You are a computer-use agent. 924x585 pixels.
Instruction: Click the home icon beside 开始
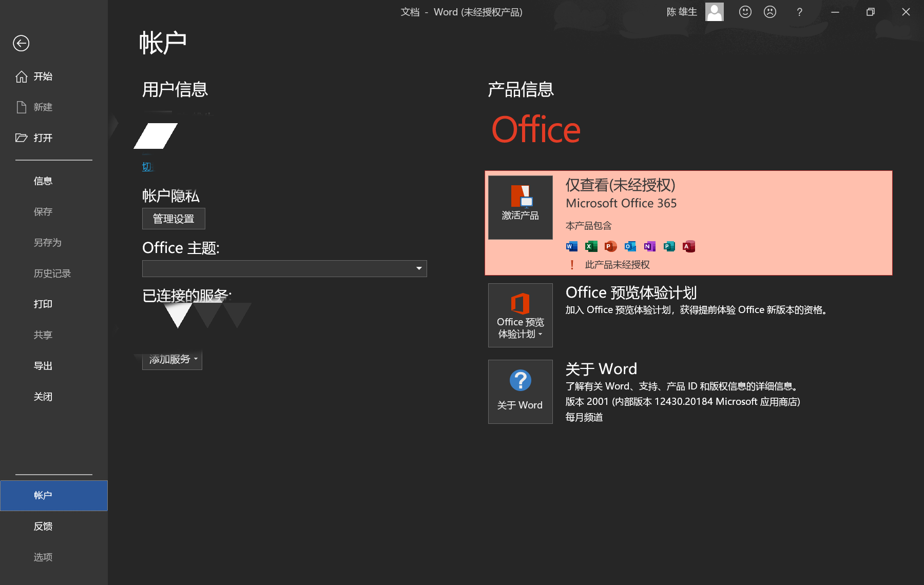coord(21,76)
